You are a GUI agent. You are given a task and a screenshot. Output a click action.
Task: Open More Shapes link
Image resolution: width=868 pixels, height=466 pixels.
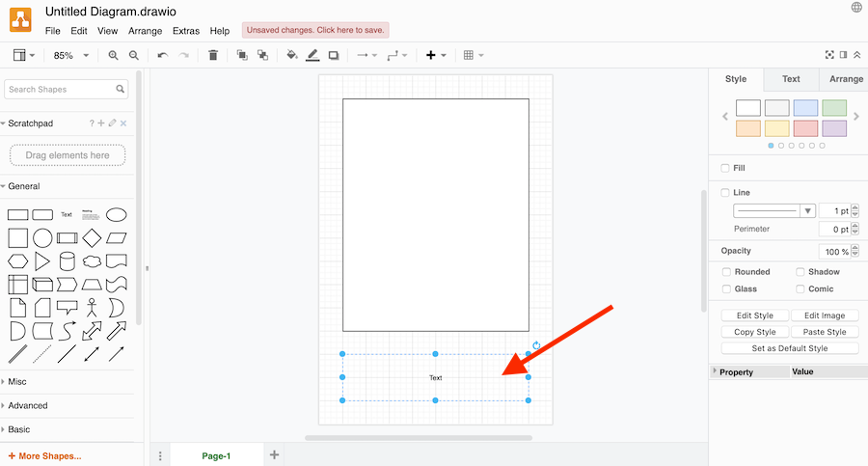click(44, 456)
